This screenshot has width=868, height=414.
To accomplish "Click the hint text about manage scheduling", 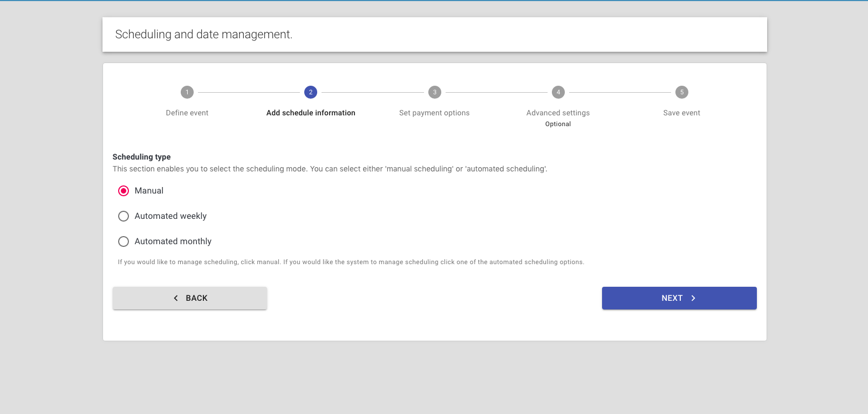I will [x=351, y=262].
